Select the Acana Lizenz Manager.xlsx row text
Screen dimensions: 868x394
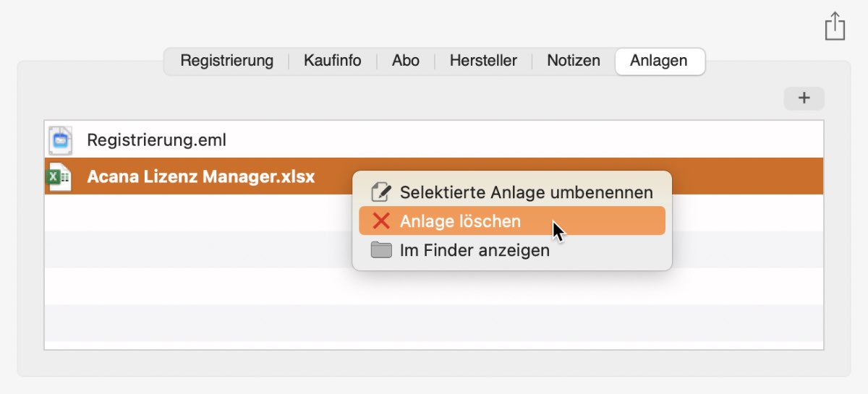(x=201, y=176)
